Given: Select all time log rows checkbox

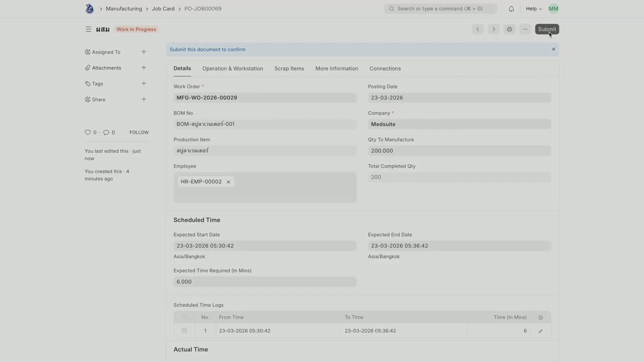Looking at the screenshot, I should pyautogui.click(x=184, y=317).
